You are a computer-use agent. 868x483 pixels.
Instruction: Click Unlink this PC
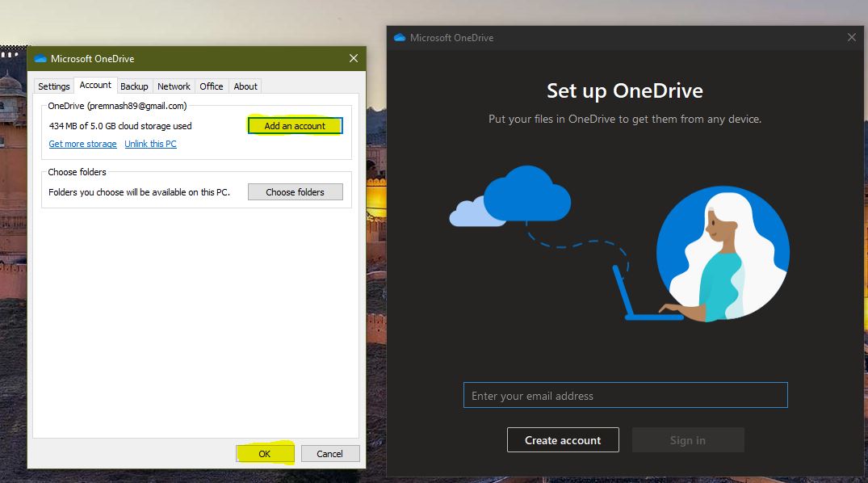pos(150,143)
